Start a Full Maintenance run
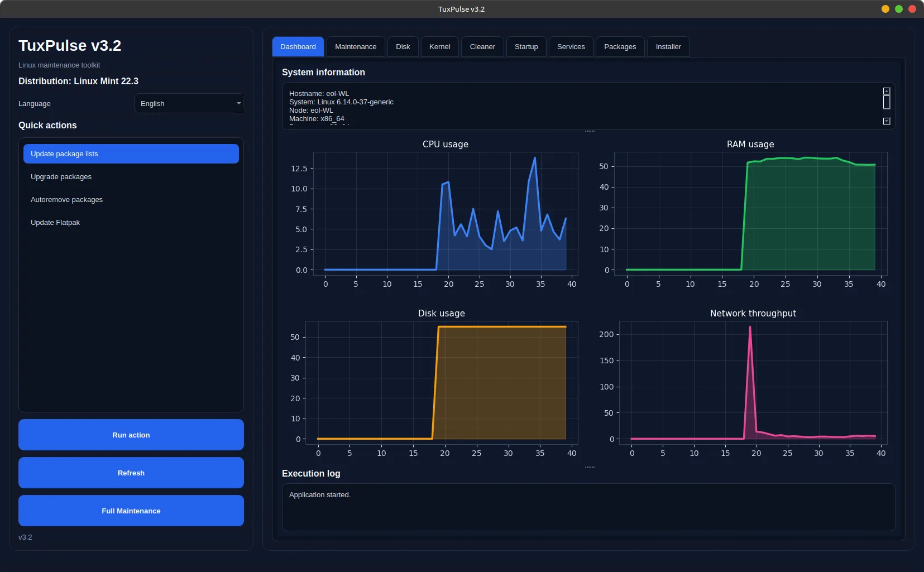924x572 pixels. coord(131,510)
